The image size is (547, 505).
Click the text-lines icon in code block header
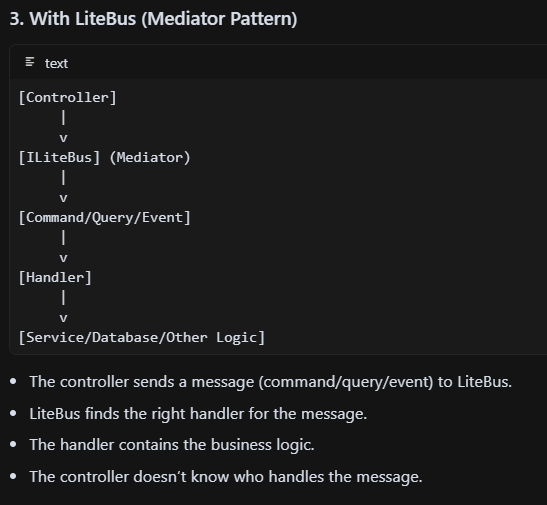click(x=30, y=62)
